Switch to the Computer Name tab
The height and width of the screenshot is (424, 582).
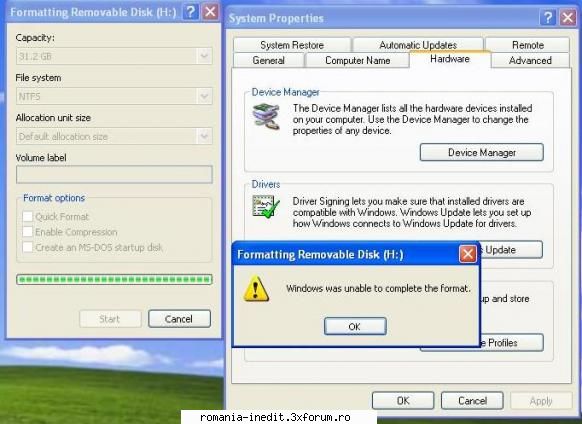pyautogui.click(x=357, y=60)
